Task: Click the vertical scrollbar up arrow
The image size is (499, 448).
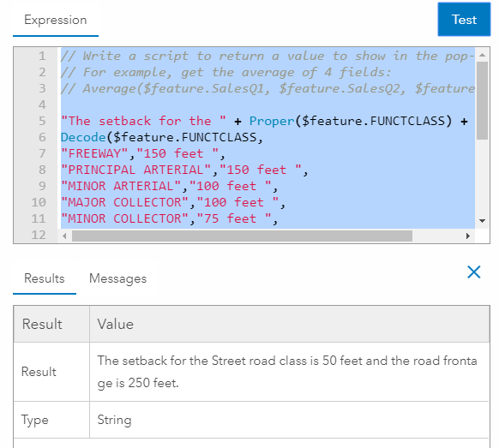Action: pos(482,55)
